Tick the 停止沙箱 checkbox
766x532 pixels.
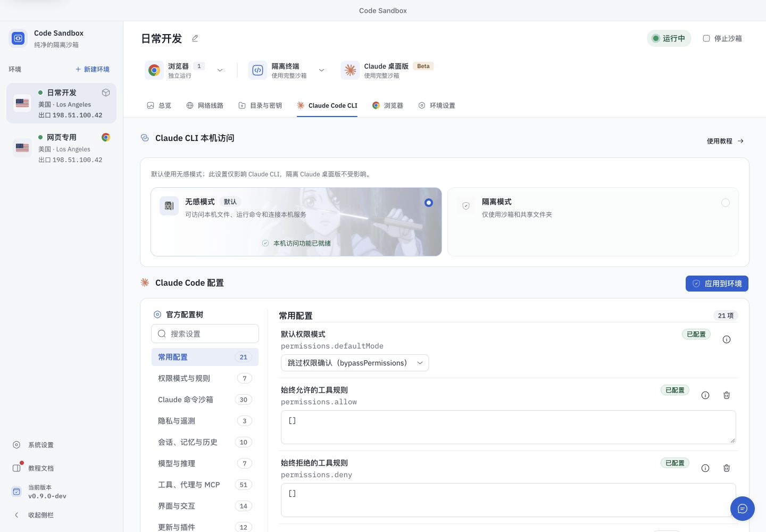pos(706,38)
